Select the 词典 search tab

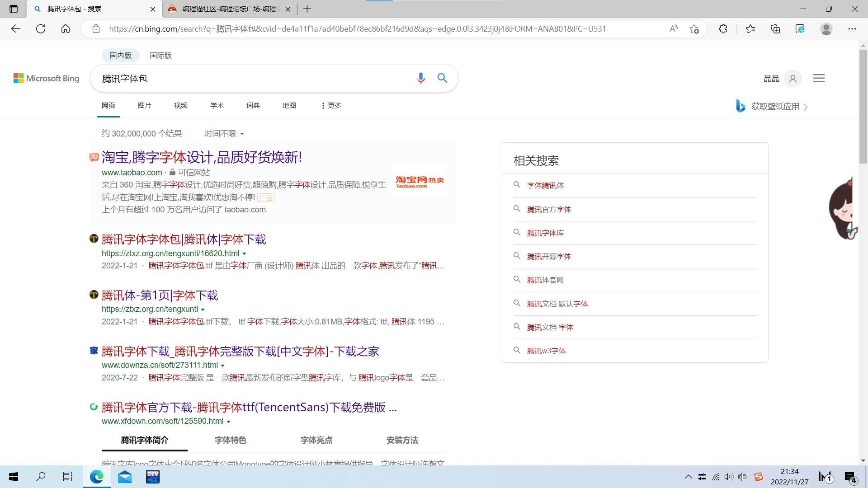coord(253,105)
